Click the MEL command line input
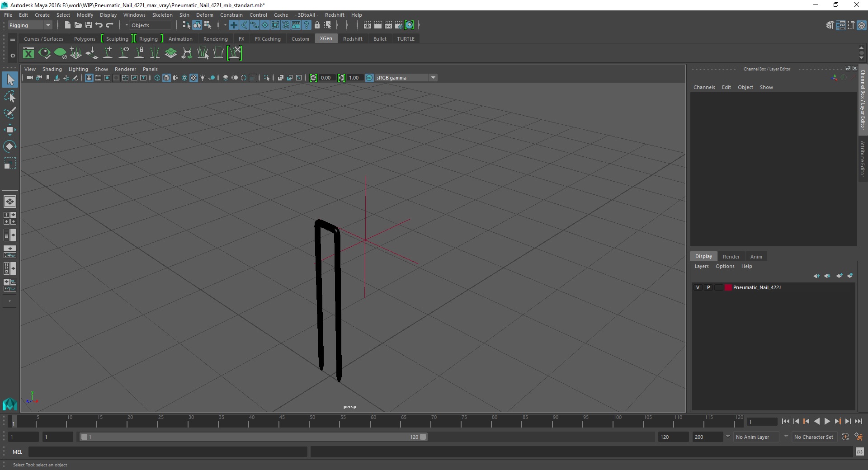 coord(168,451)
